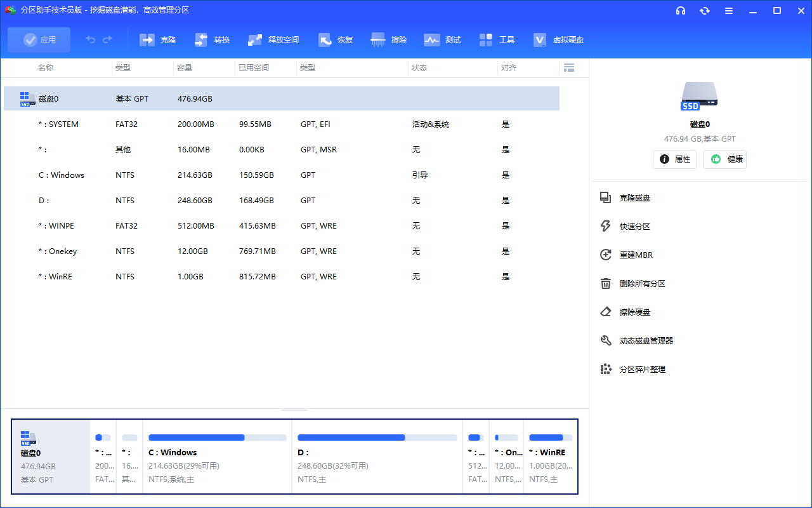This screenshot has height=508, width=812.
Task: Open the hamburger menu in title bar
Action: 729,11
